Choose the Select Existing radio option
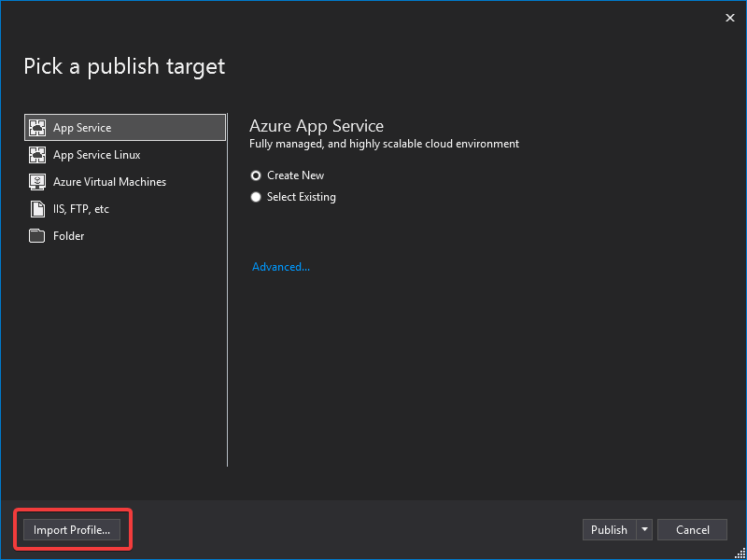Viewport: 747px width, 560px height. pyautogui.click(x=256, y=197)
